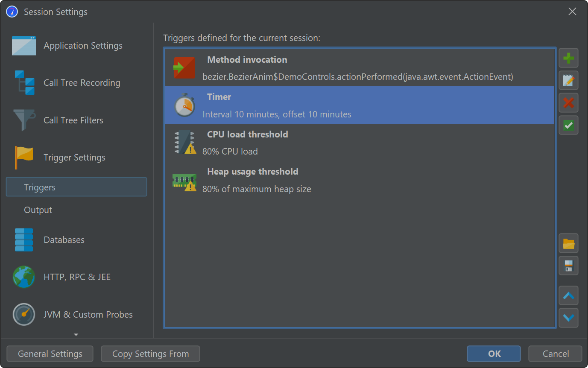The width and height of the screenshot is (588, 368).
Task: Move trigger up with blue arrow
Action: 568,295
